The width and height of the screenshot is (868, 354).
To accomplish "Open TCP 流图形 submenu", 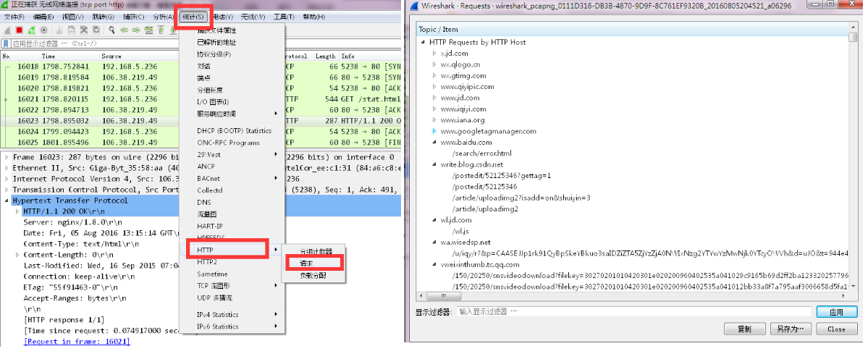I will (213, 286).
